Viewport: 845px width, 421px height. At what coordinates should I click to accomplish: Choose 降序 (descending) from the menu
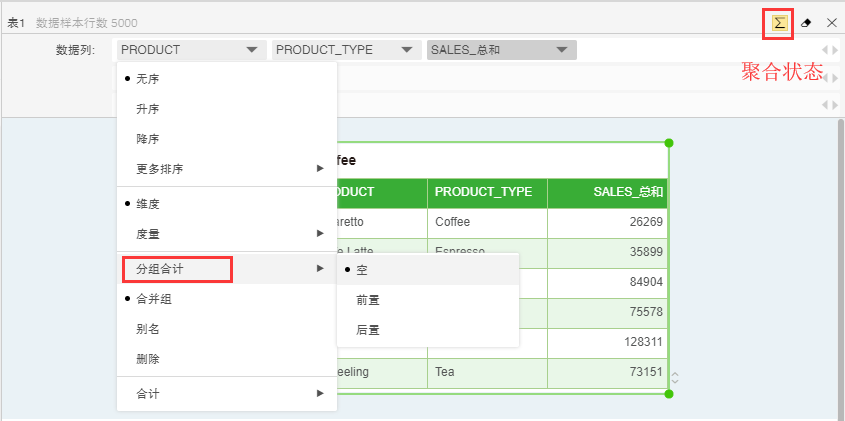[x=147, y=138]
